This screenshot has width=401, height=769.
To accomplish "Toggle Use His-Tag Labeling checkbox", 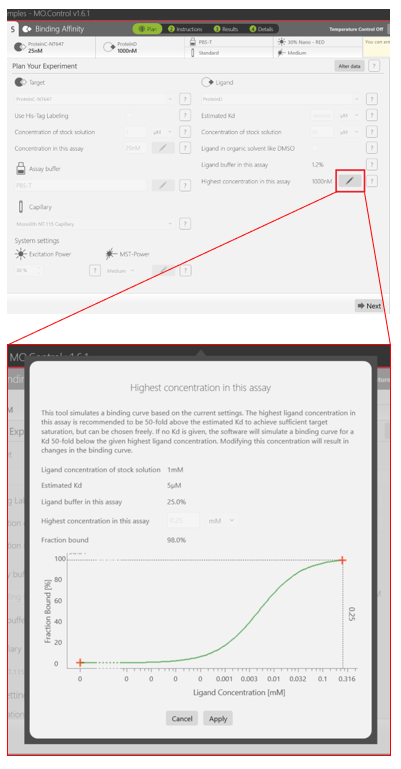I will (x=129, y=116).
